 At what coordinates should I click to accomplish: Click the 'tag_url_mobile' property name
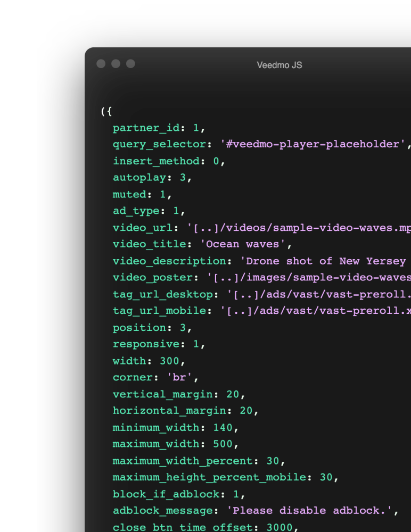(x=159, y=311)
